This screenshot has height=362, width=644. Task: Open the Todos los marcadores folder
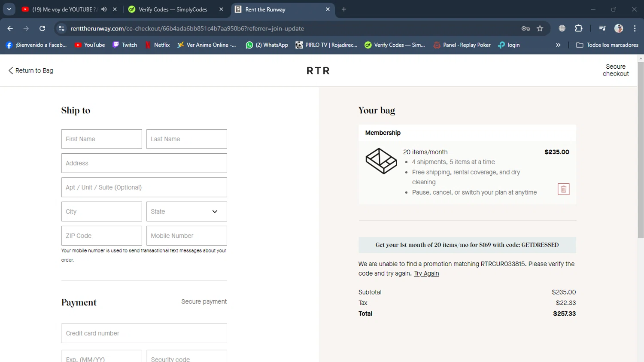tap(607, 45)
